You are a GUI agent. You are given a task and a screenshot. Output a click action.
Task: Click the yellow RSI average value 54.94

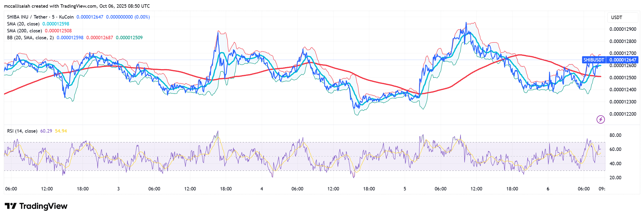(61, 131)
